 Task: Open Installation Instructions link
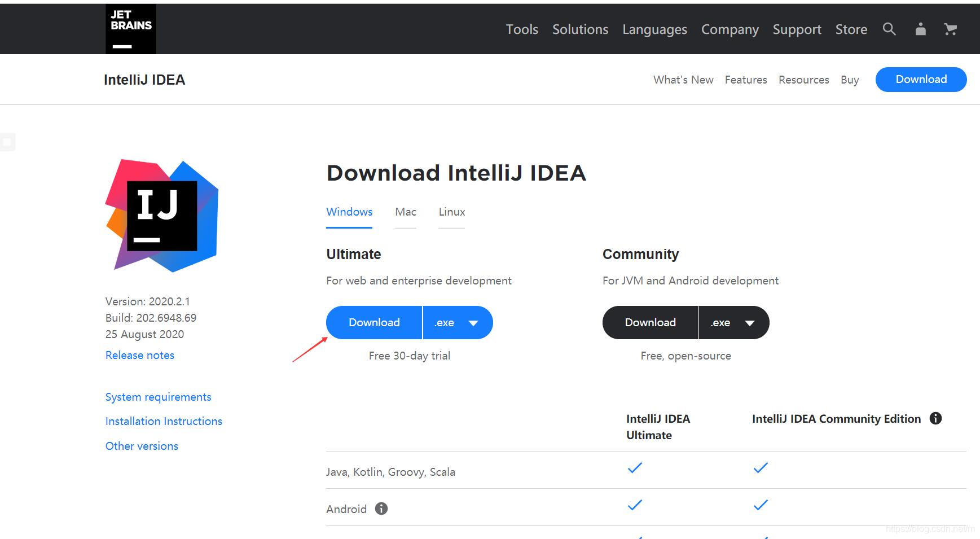click(x=164, y=421)
